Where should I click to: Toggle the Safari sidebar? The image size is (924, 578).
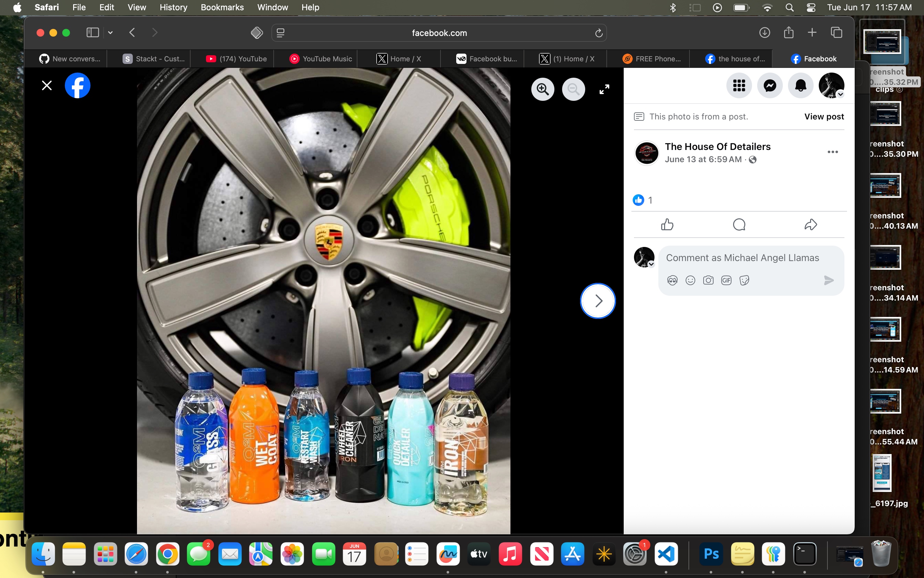pyautogui.click(x=92, y=32)
